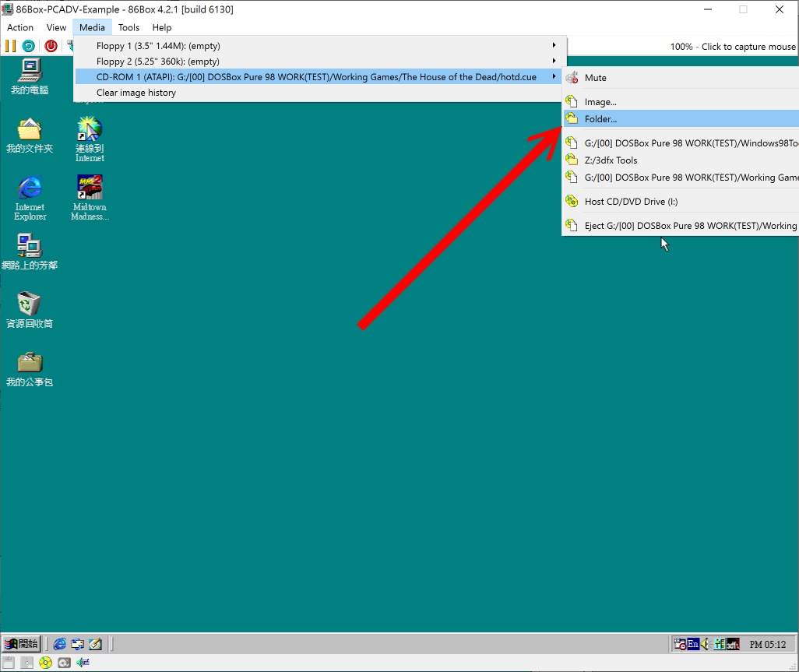799x672 pixels.
Task: Select the 網路上的芳鄰 desktop icon
Action: click(x=30, y=252)
